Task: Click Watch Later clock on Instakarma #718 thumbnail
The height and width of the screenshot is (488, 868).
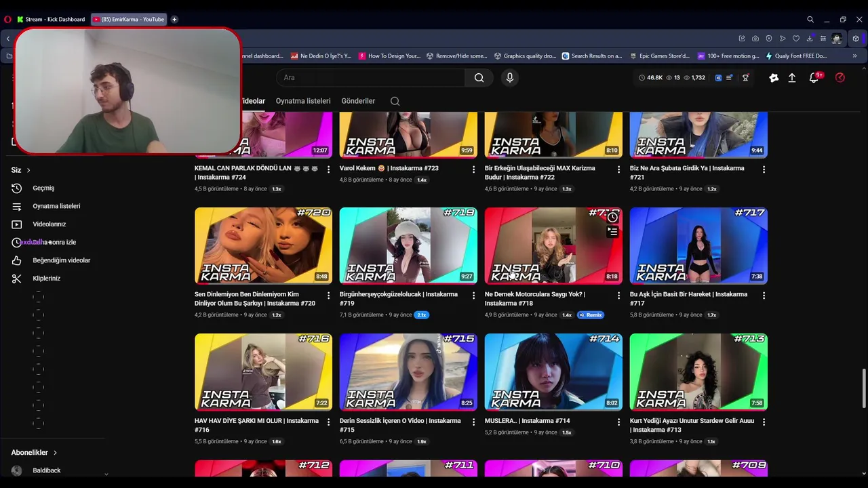Action: [612, 218]
